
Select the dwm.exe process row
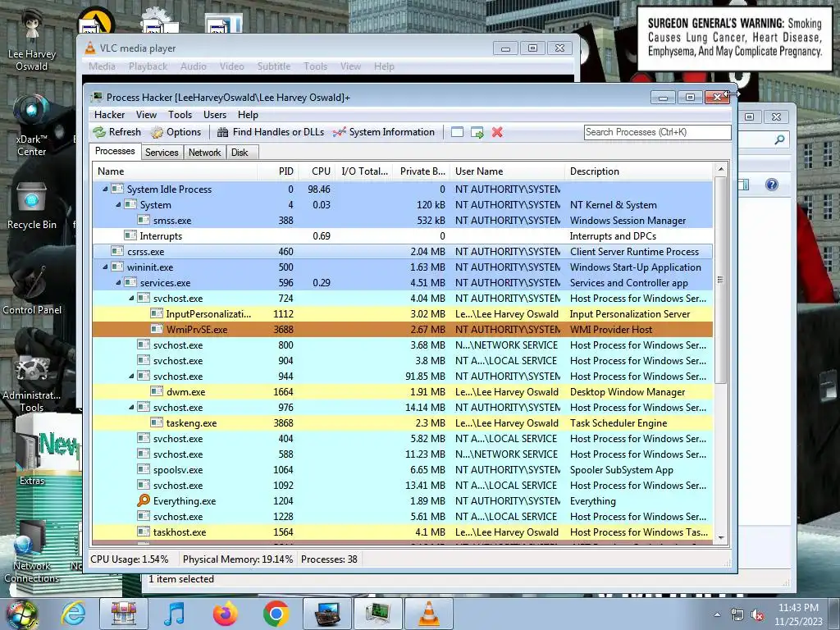coord(402,391)
